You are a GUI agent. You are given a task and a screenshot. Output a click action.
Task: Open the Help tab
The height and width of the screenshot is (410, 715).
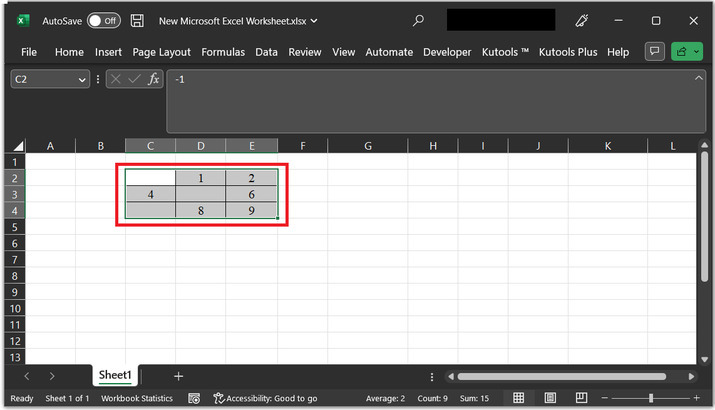[x=618, y=52]
